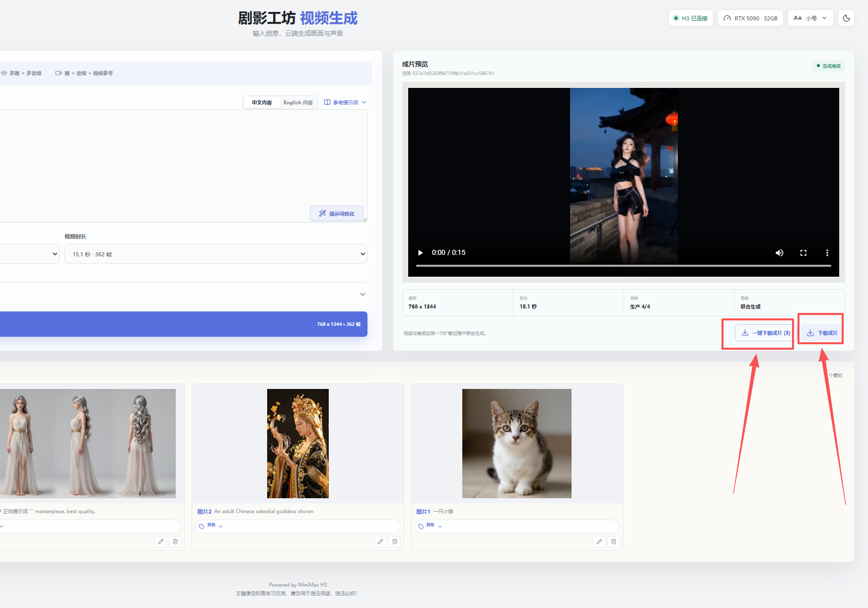Click the 生成完成 status badge
The width and height of the screenshot is (868, 608).
tap(829, 66)
